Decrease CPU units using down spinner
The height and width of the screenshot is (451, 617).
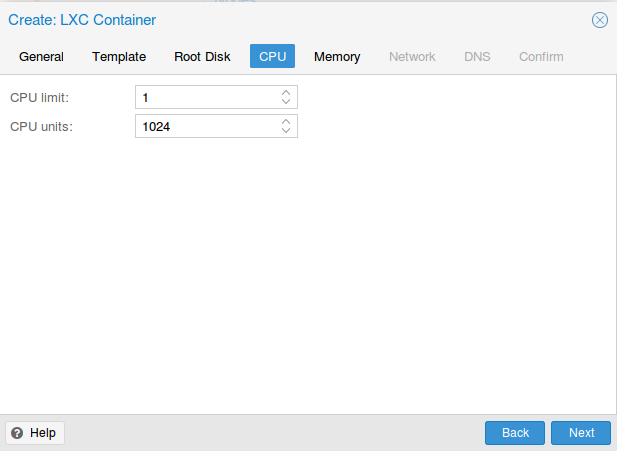pyautogui.click(x=286, y=131)
